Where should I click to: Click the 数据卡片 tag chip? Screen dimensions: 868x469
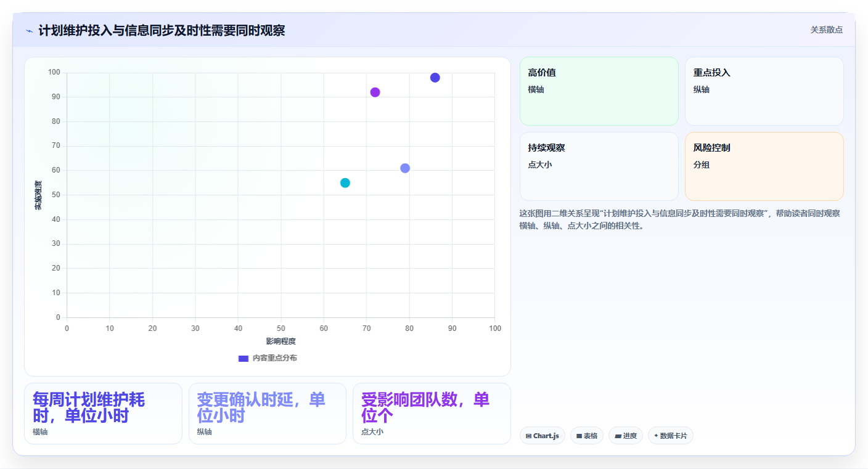671,436
